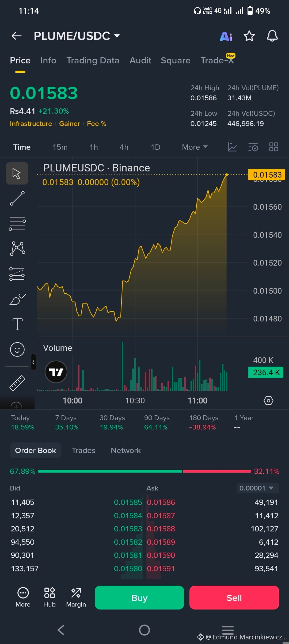Open chart settings list icon

[x=253, y=147]
